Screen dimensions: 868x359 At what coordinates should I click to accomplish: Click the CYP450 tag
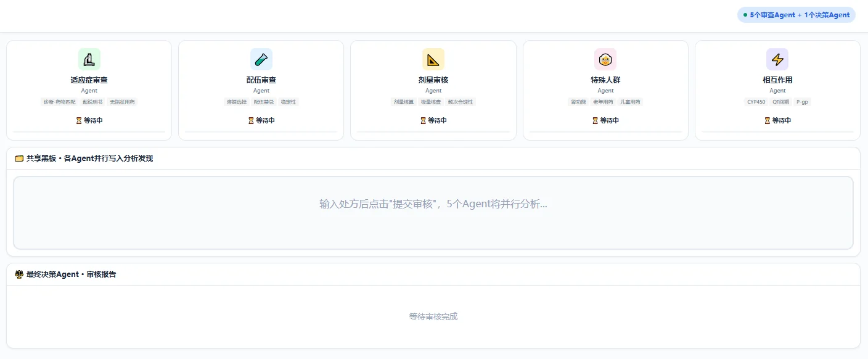pyautogui.click(x=756, y=102)
